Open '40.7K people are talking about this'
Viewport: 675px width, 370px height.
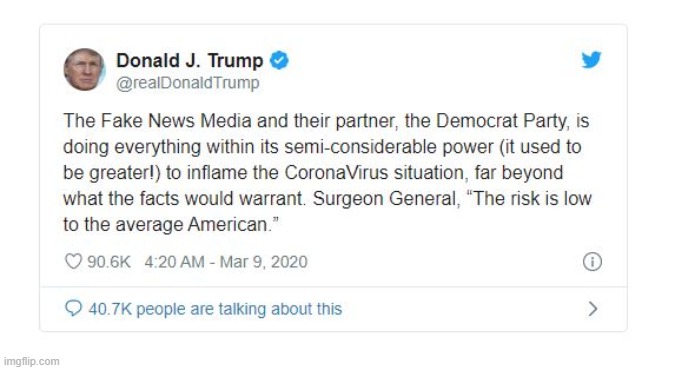215,309
